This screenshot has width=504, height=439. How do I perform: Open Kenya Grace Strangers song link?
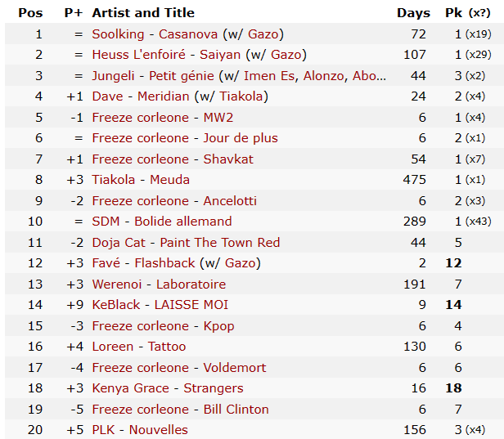(214, 388)
